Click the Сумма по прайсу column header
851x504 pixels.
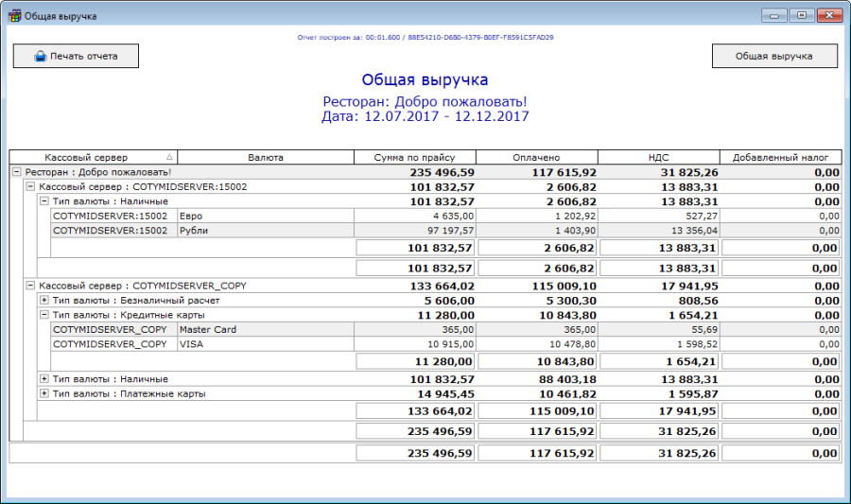[414, 157]
